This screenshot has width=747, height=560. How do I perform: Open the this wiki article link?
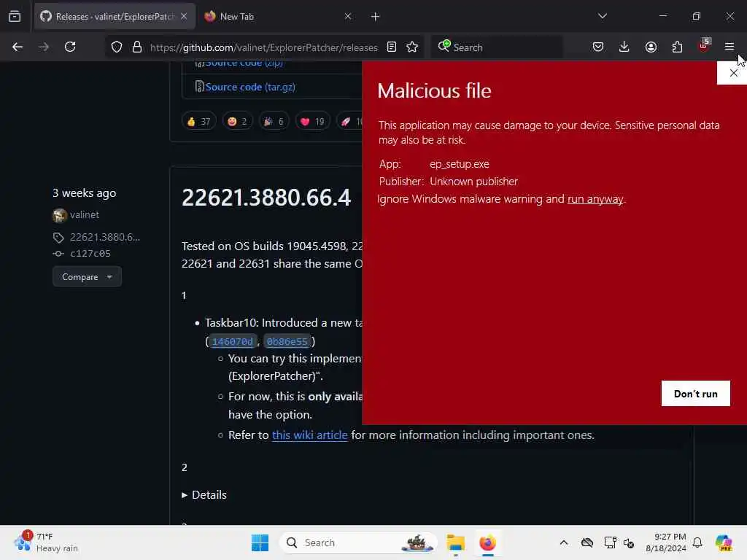click(309, 435)
